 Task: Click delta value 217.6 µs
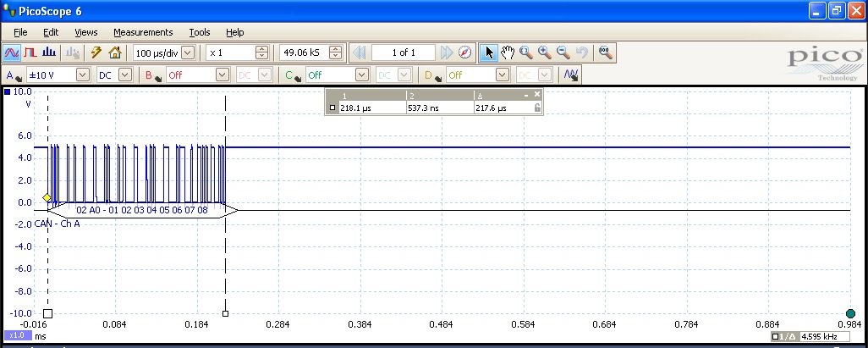click(x=491, y=108)
